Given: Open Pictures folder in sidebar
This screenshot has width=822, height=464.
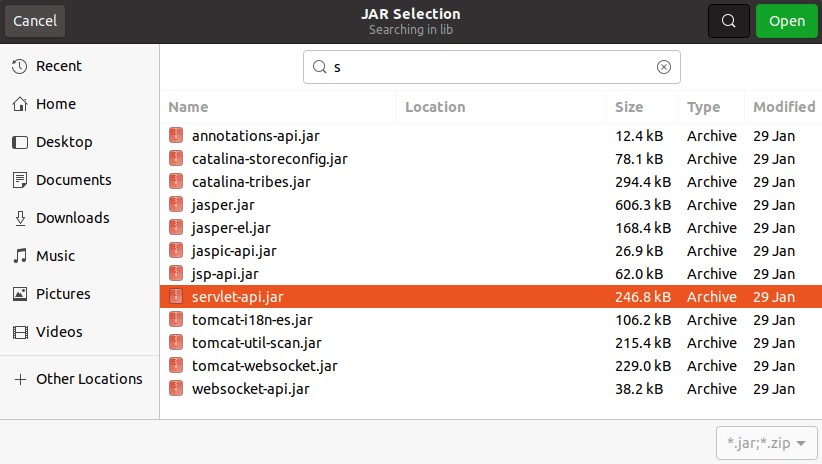Looking at the screenshot, I should pos(62,294).
